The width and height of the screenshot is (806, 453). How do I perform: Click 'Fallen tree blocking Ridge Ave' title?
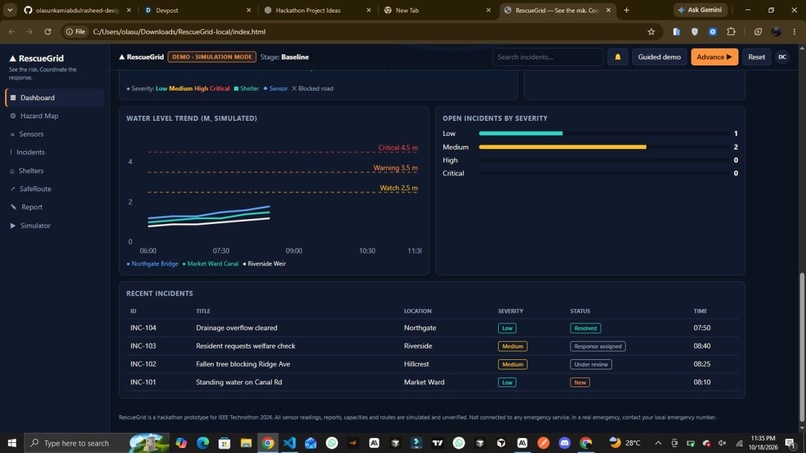tap(243, 364)
